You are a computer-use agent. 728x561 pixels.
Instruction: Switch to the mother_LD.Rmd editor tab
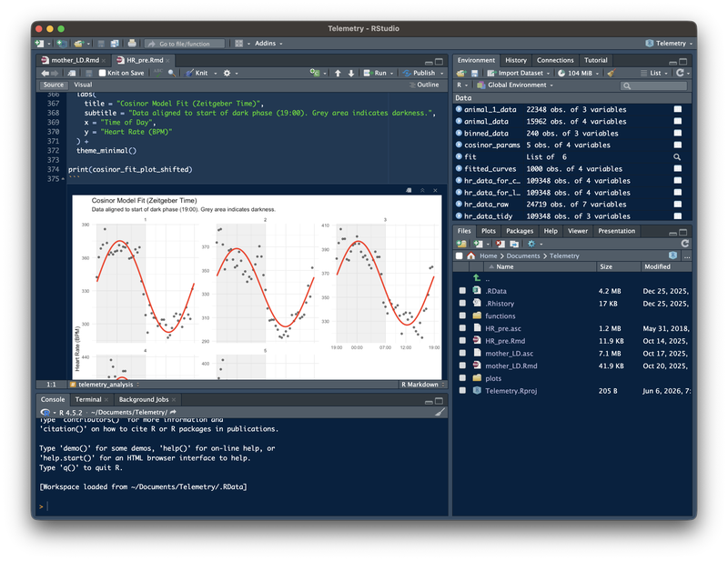tap(75, 60)
